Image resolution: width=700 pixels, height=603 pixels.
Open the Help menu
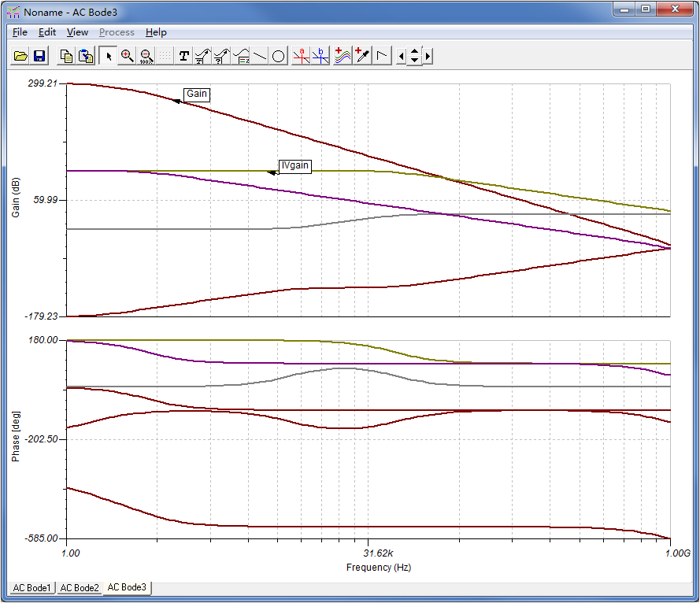(x=156, y=32)
